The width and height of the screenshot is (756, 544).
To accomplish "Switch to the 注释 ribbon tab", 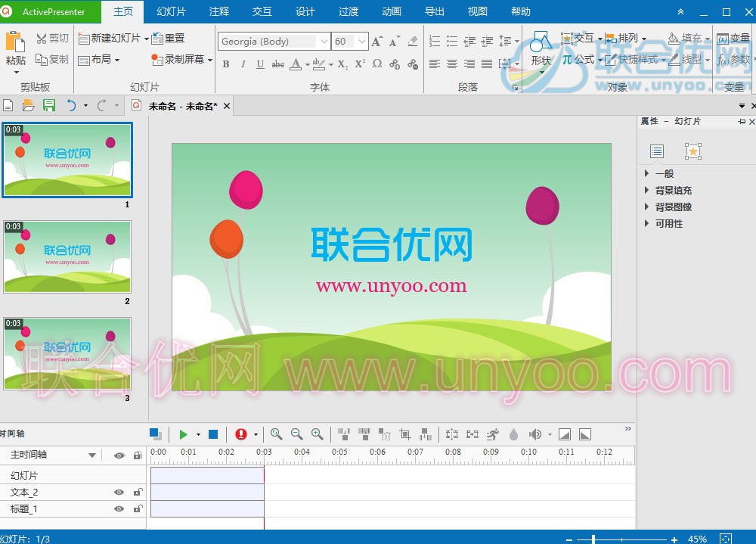I will click(x=219, y=11).
